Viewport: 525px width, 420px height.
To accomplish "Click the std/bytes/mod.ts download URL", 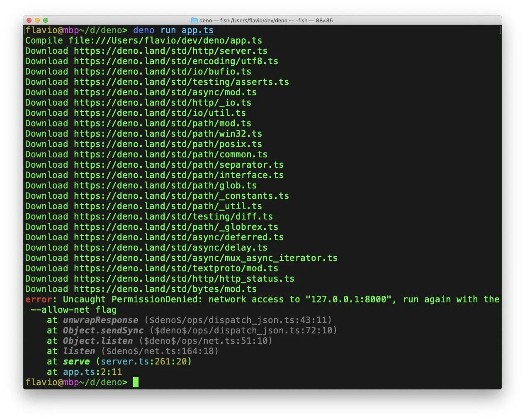I will (165, 289).
